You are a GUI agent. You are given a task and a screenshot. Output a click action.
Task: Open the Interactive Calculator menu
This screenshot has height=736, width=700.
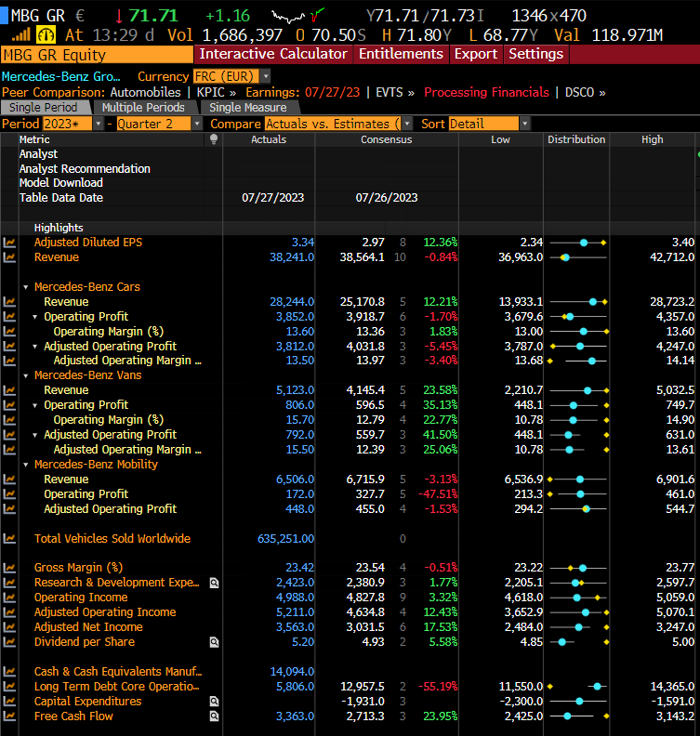[x=273, y=54]
